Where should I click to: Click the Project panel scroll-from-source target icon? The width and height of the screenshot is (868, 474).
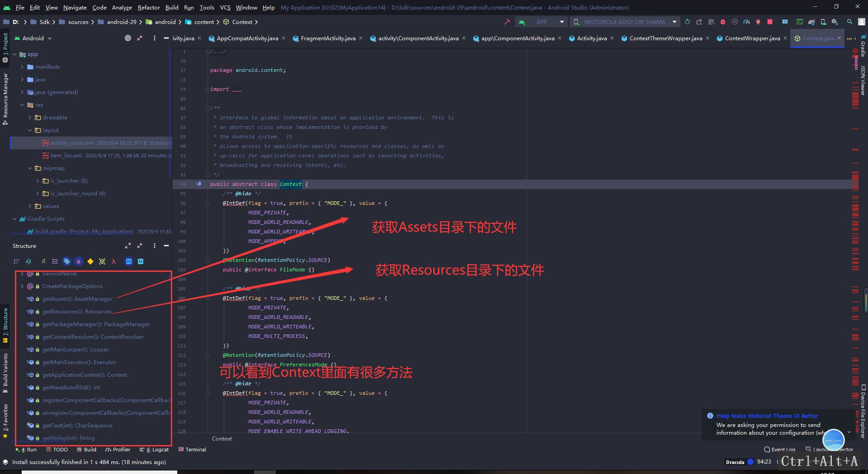[x=128, y=38]
